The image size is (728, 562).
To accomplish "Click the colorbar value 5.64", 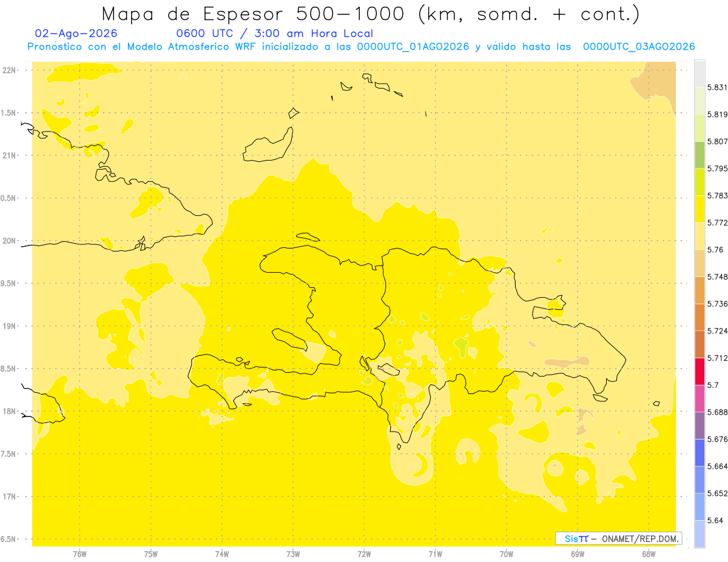I will [x=715, y=520].
